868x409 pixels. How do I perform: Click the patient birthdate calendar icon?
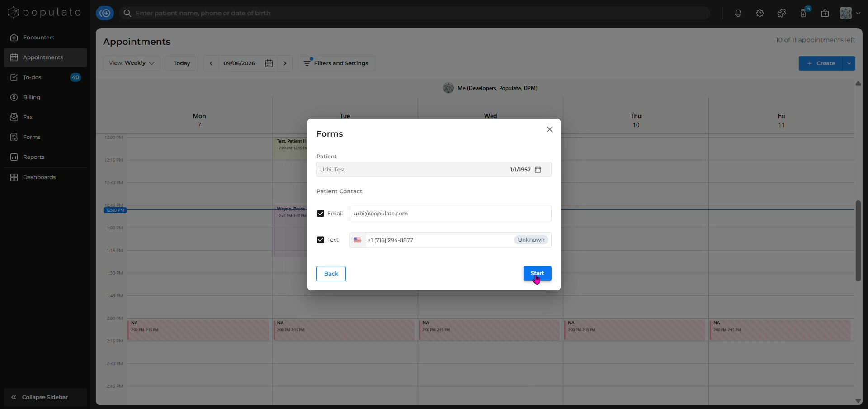(538, 170)
